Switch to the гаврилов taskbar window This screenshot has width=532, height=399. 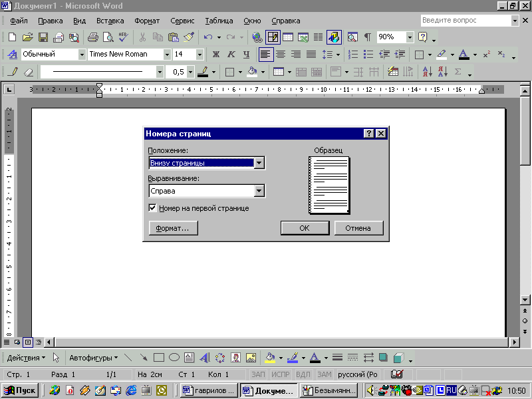(209, 390)
